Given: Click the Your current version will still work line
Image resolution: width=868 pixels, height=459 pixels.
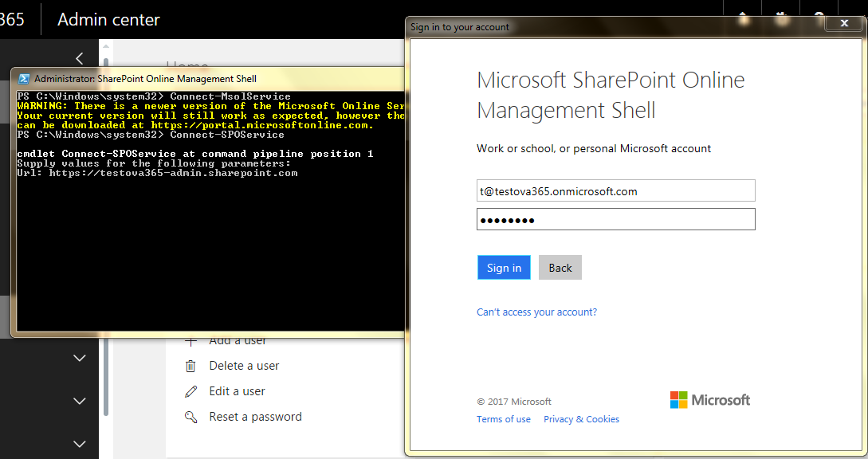Looking at the screenshot, I should 211,116.
